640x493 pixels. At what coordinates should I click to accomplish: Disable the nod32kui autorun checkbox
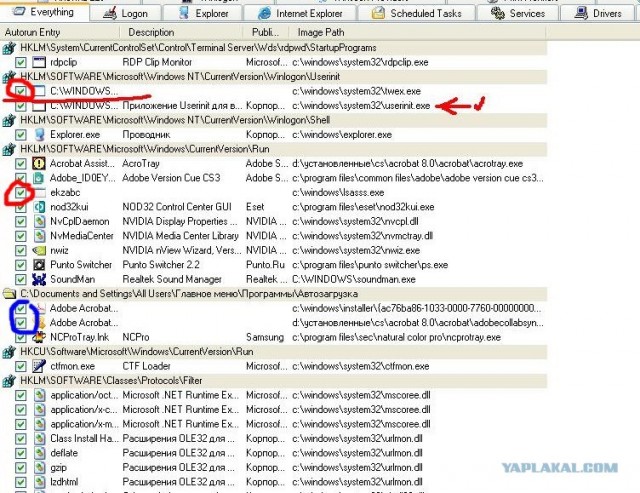(20, 207)
